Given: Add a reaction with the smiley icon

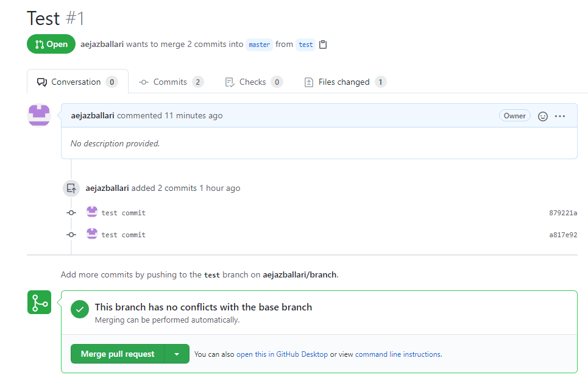Looking at the screenshot, I should (x=543, y=116).
